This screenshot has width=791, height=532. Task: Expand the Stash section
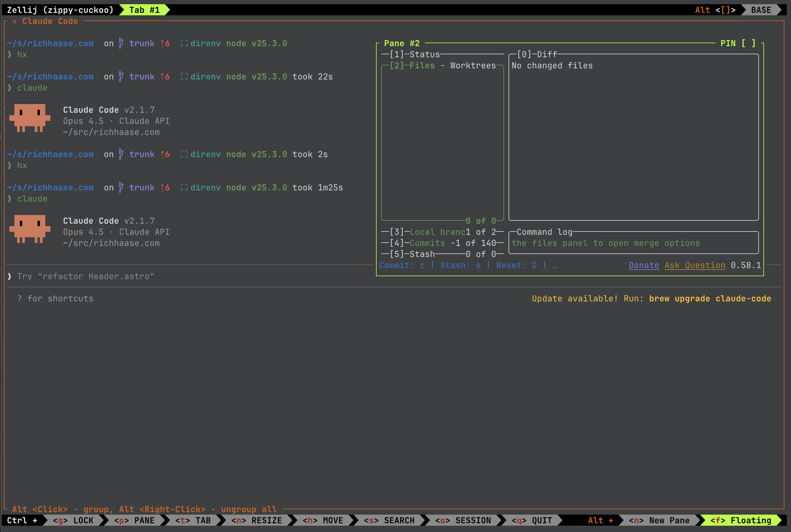[422, 254]
